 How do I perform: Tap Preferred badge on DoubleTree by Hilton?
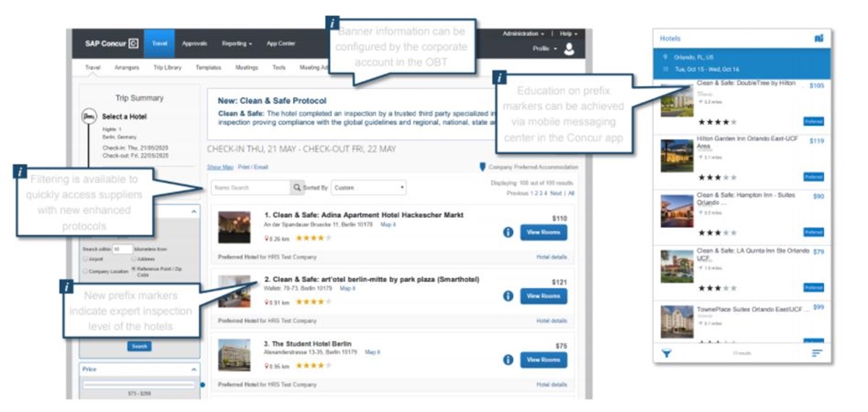tap(814, 122)
